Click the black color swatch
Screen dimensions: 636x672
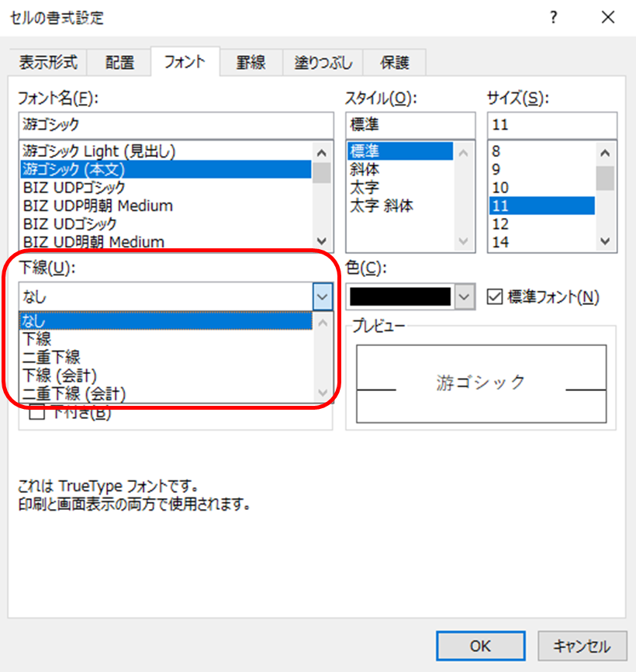pyautogui.click(x=400, y=296)
